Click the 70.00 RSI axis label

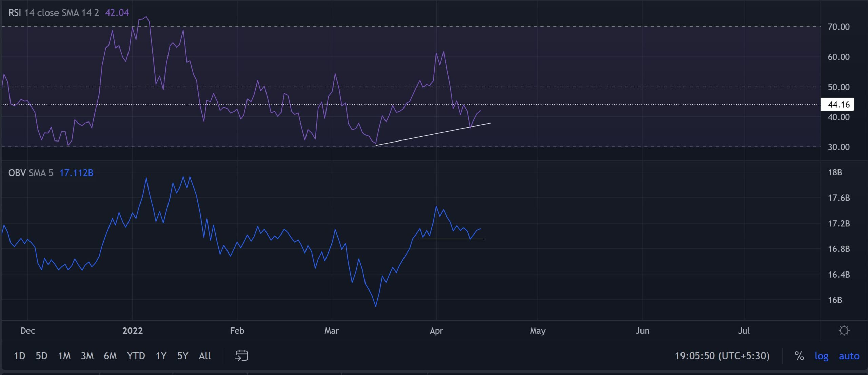[839, 27]
